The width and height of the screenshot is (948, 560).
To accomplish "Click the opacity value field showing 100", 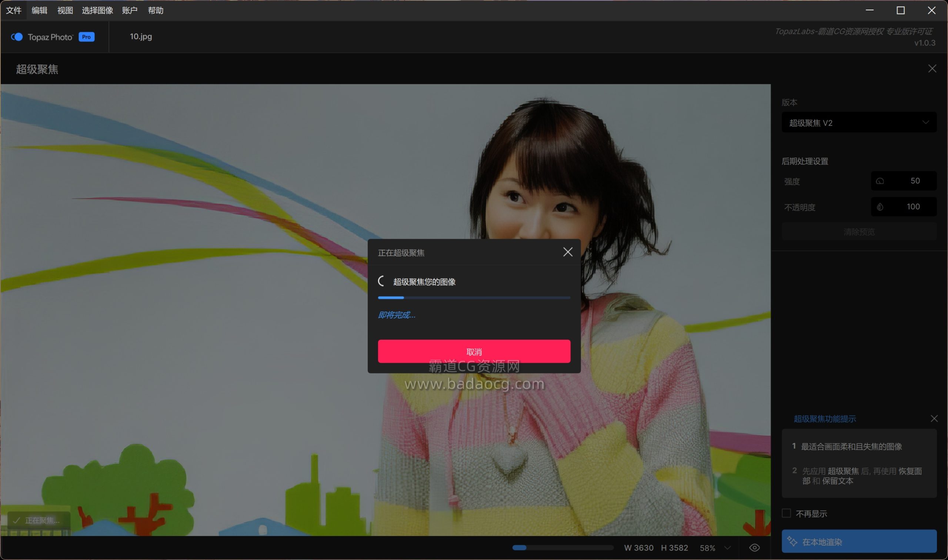I will [x=913, y=207].
